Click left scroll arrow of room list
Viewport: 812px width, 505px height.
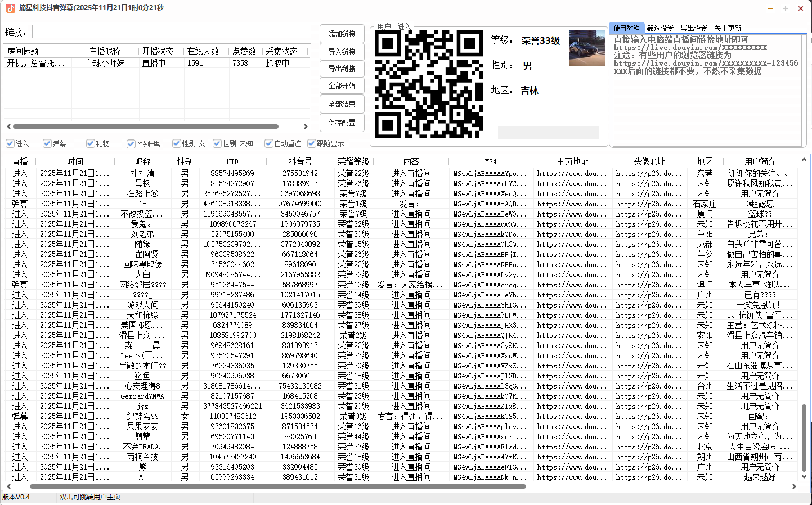coord(8,127)
